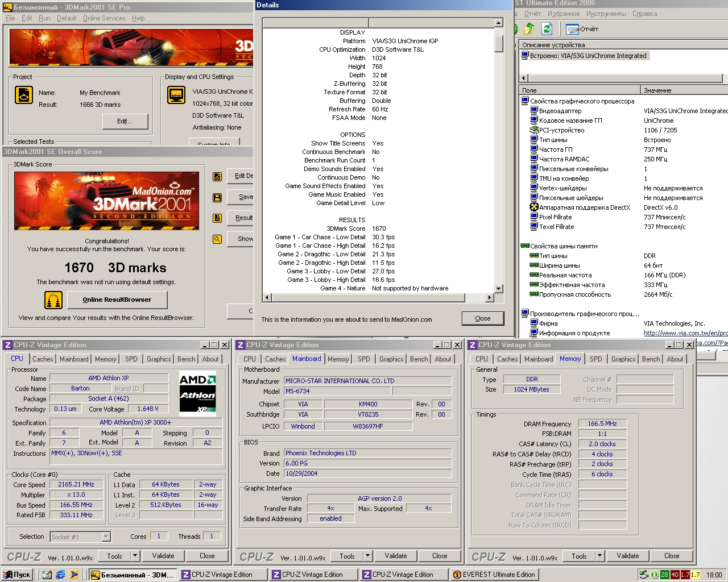Click the 166.5 MHz DRAM Frequency value
The height and width of the screenshot is (582, 728).
[602, 423]
